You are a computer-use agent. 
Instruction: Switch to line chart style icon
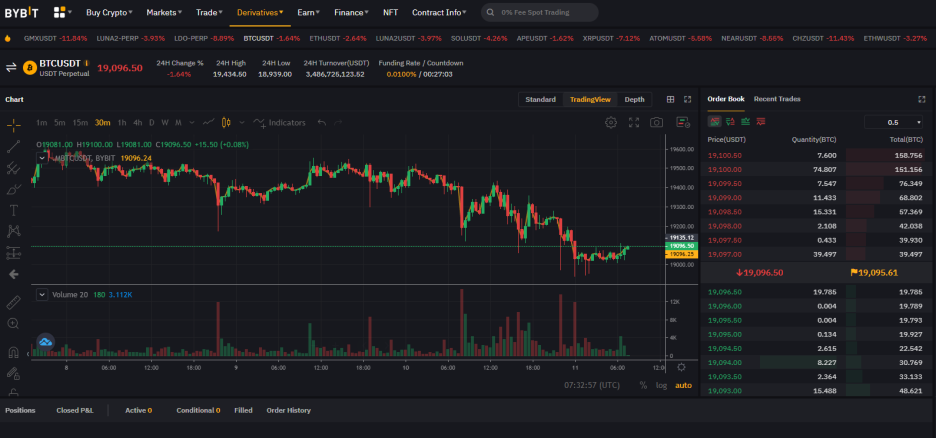208,122
